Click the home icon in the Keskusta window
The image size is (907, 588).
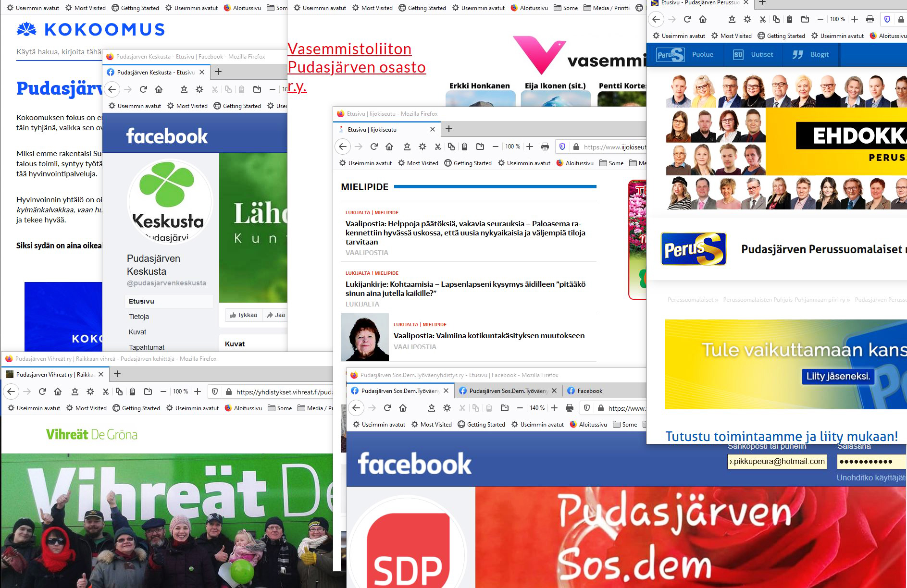[159, 89]
